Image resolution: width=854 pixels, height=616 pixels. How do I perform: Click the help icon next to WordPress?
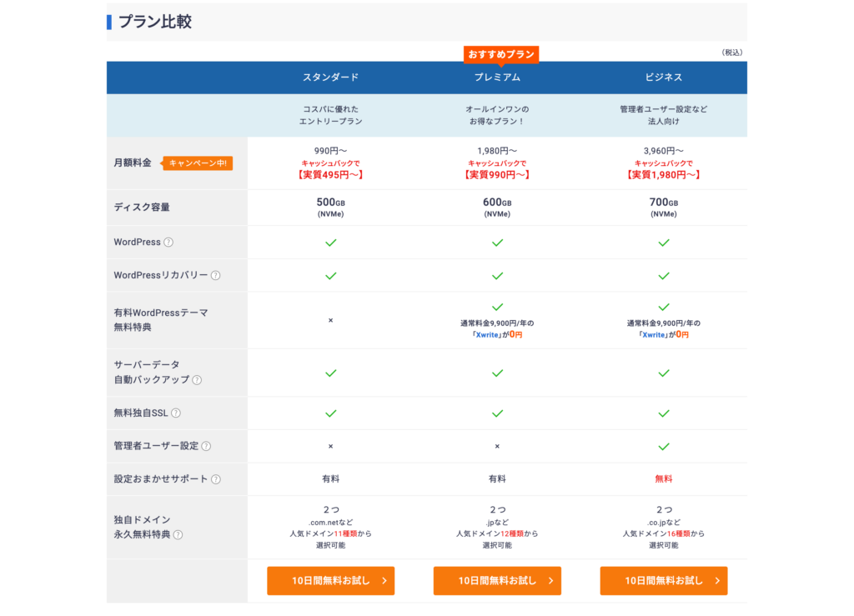168,243
